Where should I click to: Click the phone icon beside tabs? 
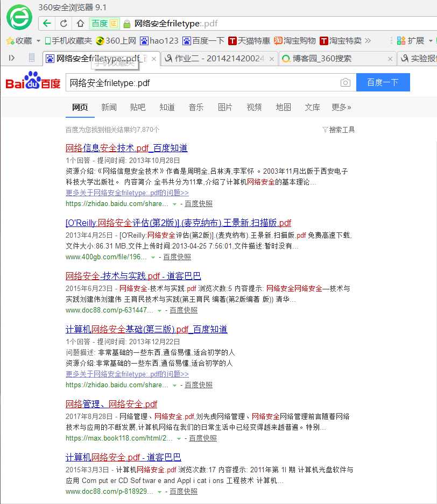(32, 58)
